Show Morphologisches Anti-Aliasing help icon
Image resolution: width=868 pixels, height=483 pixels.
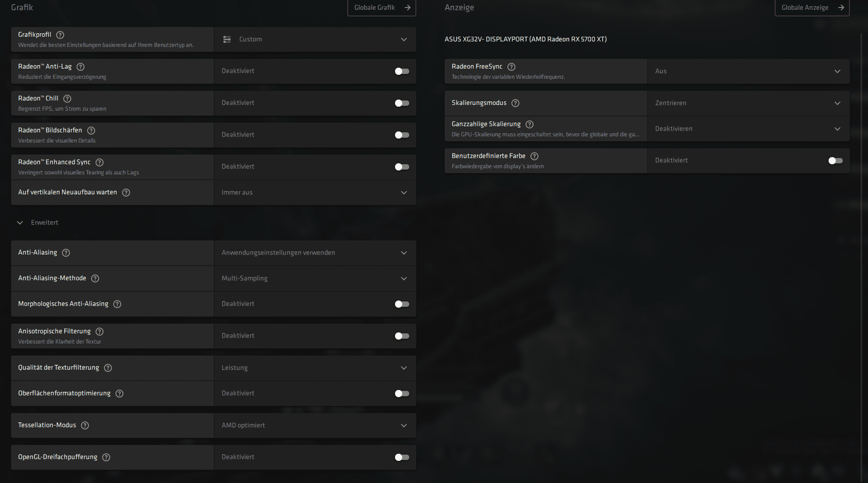(x=117, y=304)
